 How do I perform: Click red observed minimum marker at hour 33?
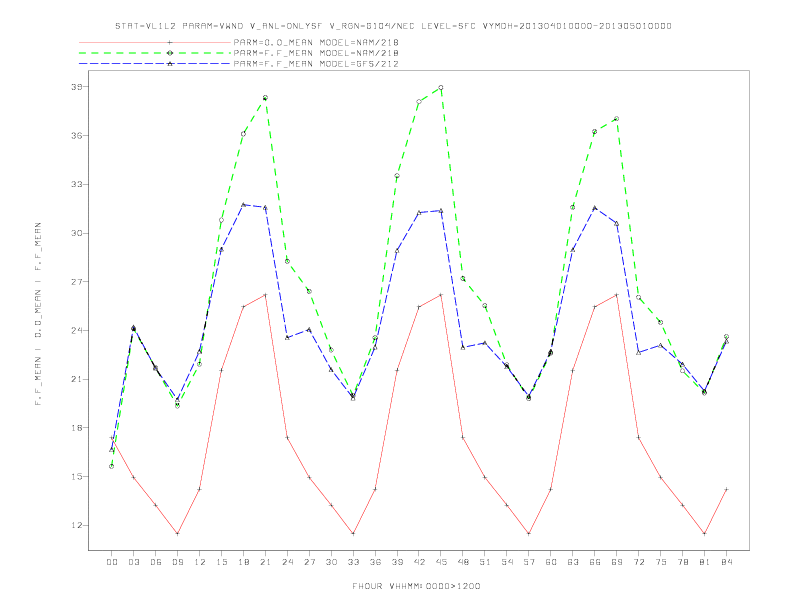click(353, 533)
